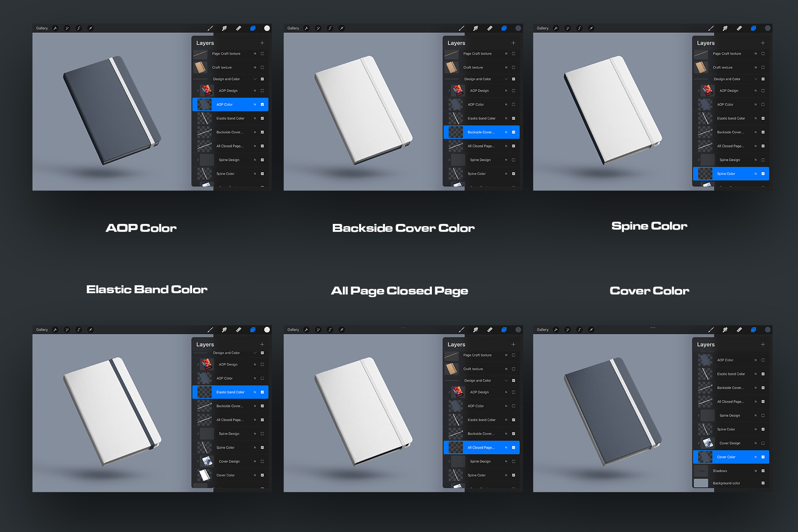Open blend mode M of Shadows, bottom-right screenshot
The width and height of the screenshot is (798, 532).
point(755,471)
